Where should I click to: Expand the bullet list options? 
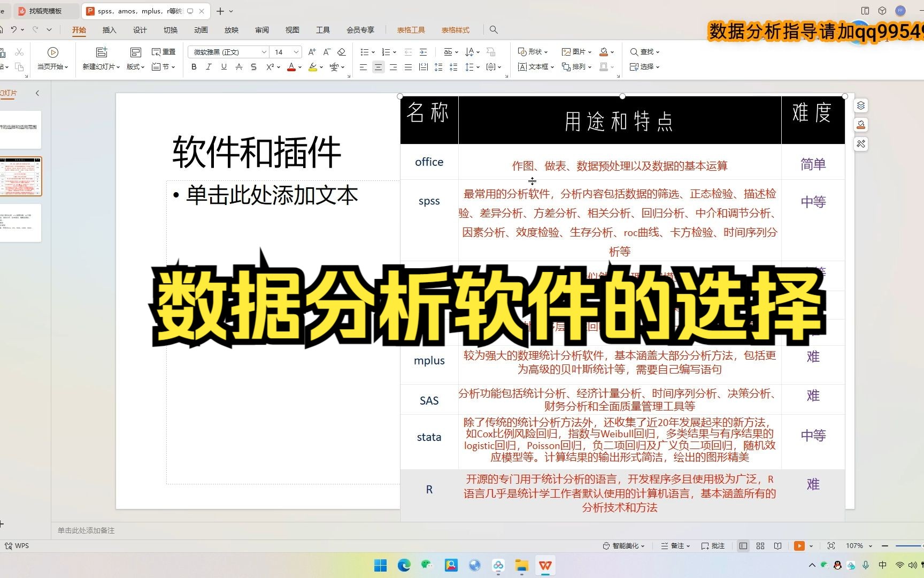pyautogui.click(x=373, y=52)
